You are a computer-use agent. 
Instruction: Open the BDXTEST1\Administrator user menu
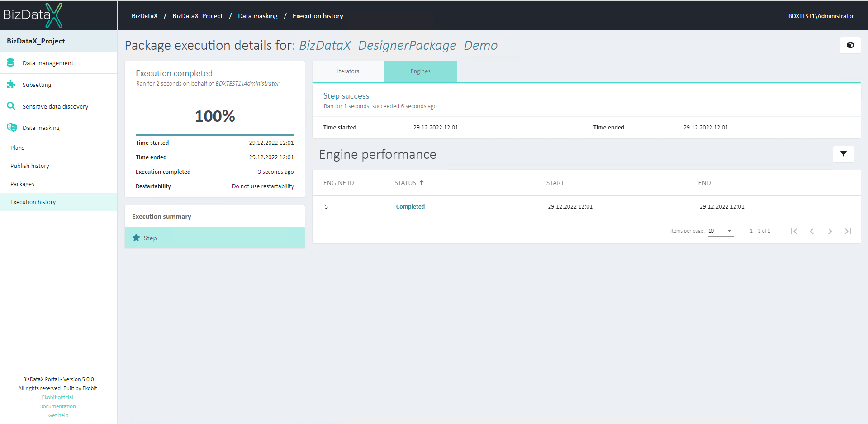(821, 16)
